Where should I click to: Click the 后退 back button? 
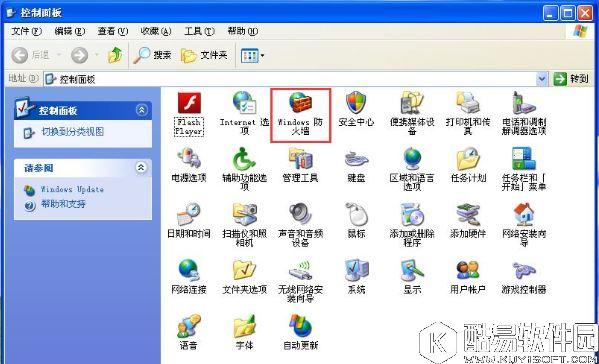(x=30, y=55)
